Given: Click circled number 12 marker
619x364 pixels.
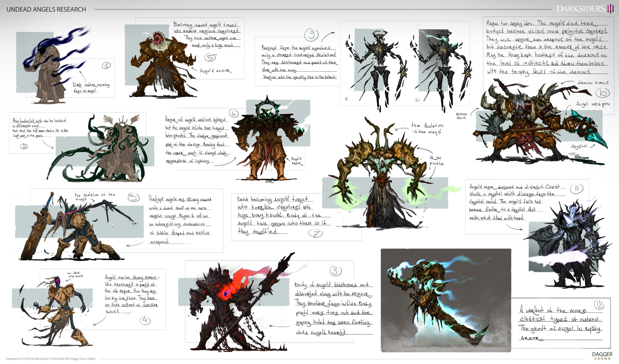Looking at the screenshot, I should tap(599, 305).
